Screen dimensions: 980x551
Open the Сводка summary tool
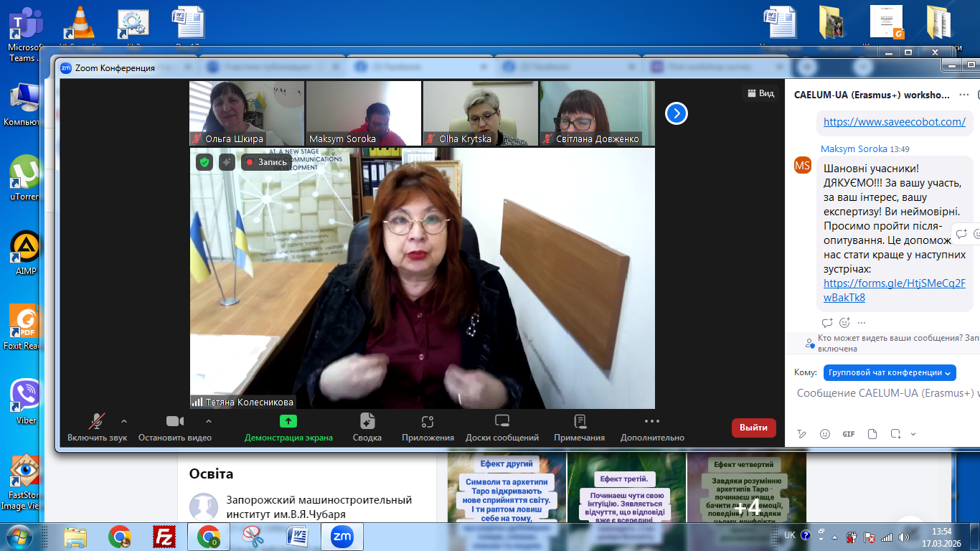tap(367, 421)
